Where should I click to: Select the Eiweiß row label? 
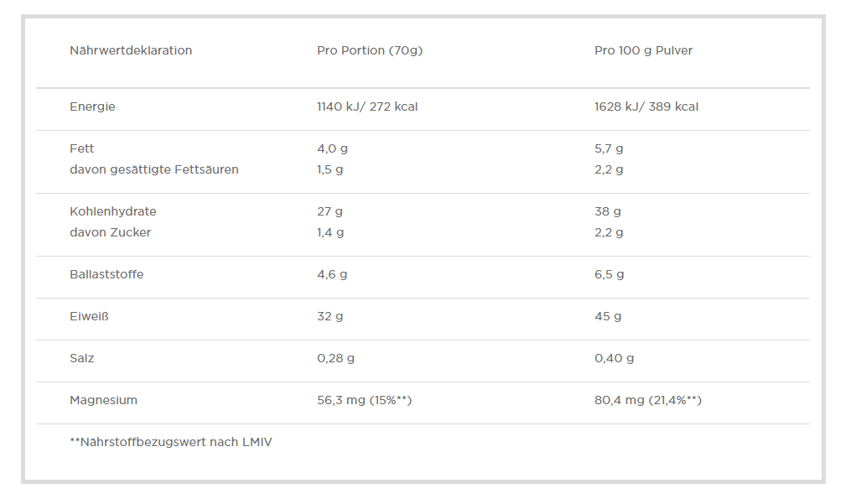(x=89, y=316)
